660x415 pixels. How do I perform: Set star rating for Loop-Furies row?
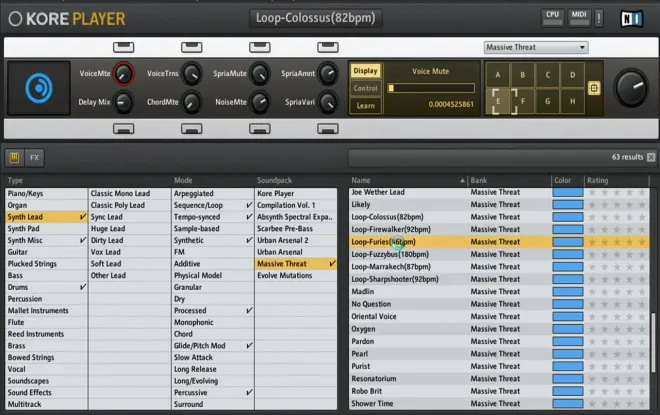[617, 242]
